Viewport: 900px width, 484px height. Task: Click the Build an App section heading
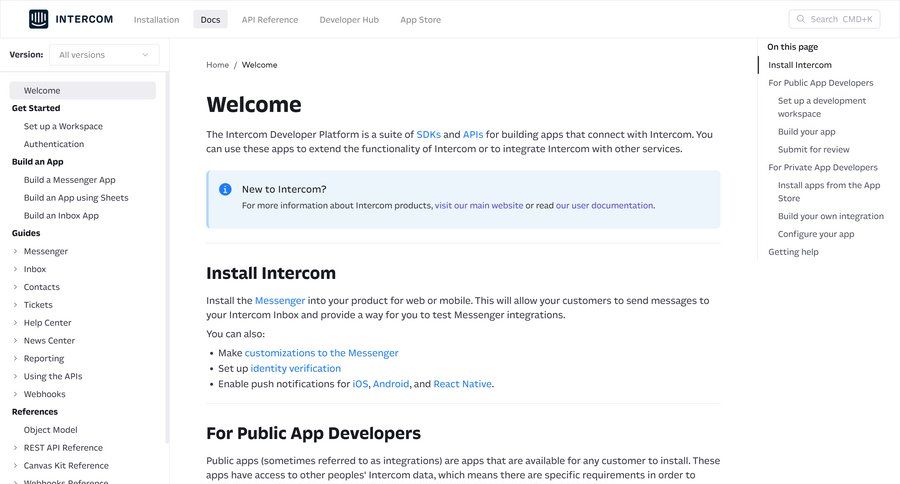click(37, 161)
